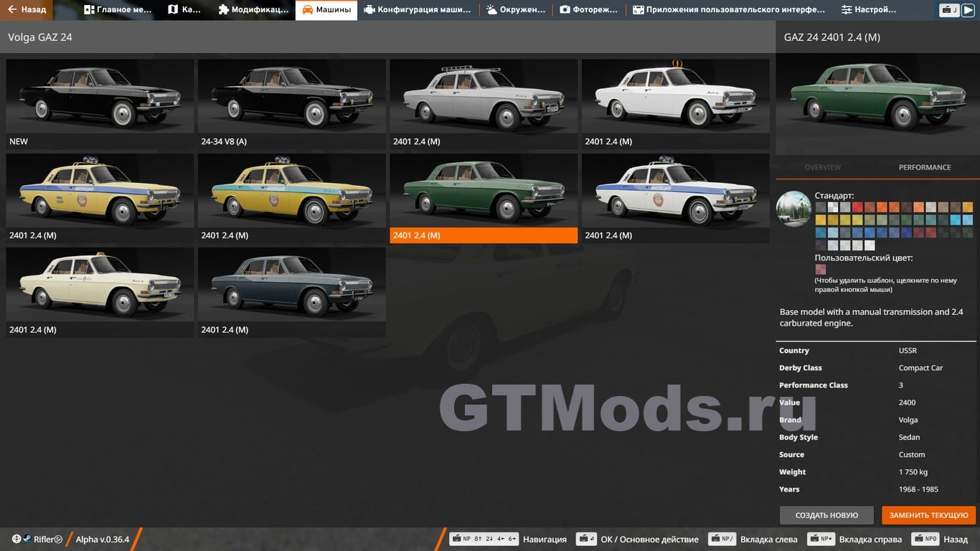980x551 pixels.
Task: Click the Value figure 2400
Action: tap(907, 402)
